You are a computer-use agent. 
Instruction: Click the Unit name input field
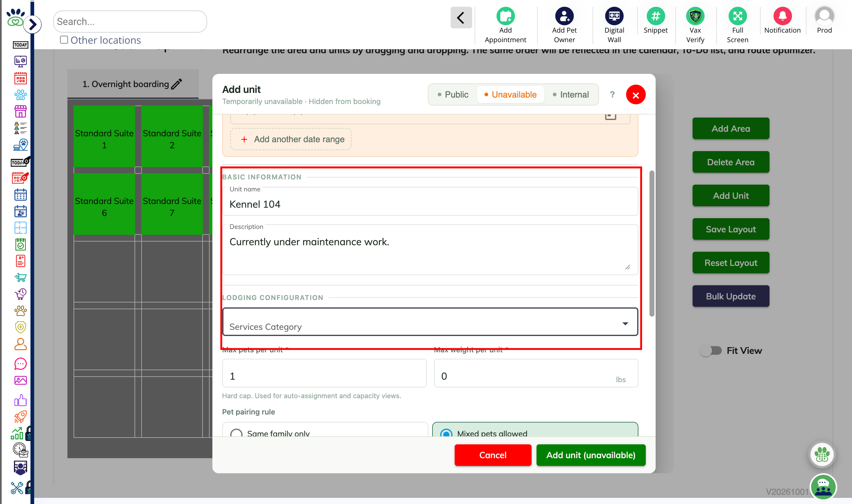430,202
